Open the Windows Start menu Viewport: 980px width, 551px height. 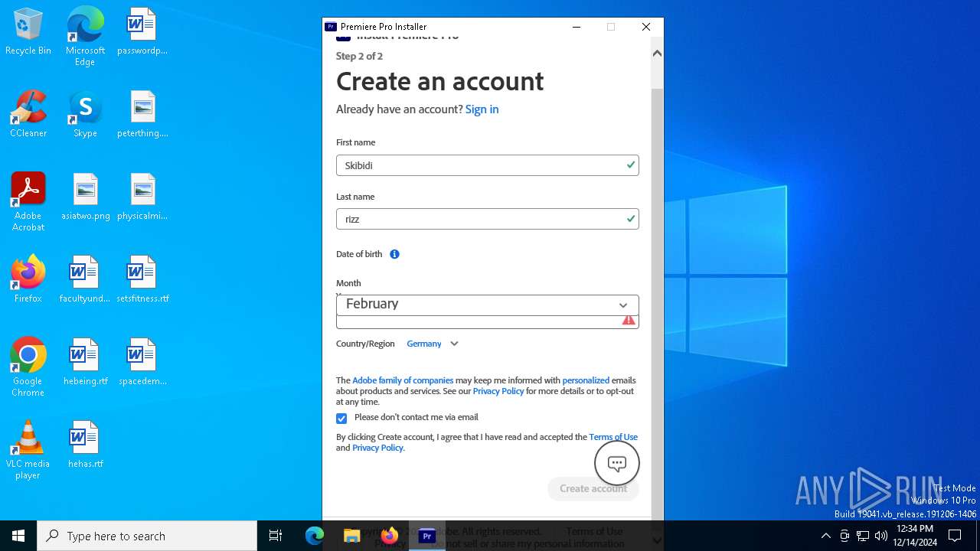(x=18, y=536)
